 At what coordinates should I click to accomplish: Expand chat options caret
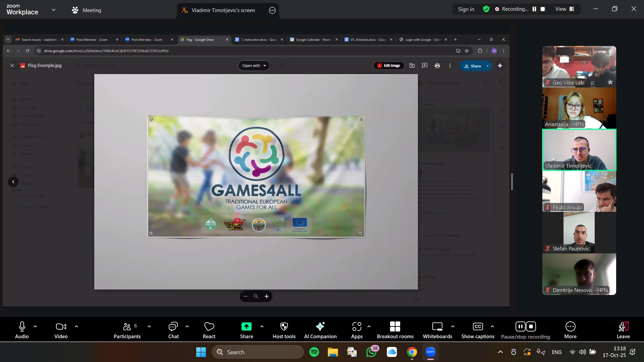(187, 326)
